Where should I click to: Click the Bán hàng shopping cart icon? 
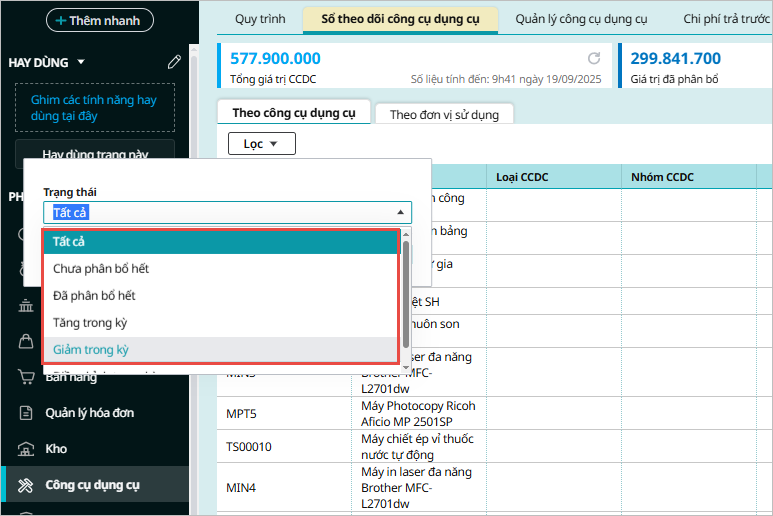coord(25,377)
